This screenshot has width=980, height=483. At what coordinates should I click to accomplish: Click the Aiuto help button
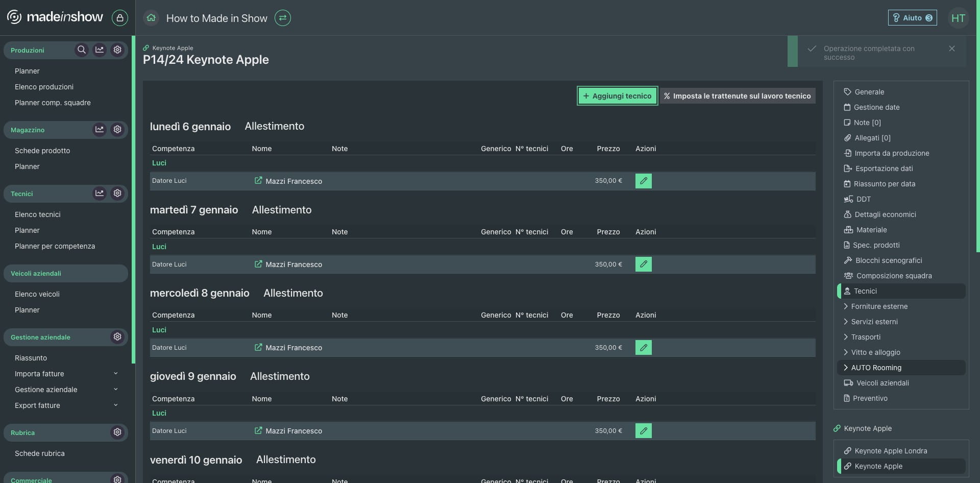click(913, 18)
